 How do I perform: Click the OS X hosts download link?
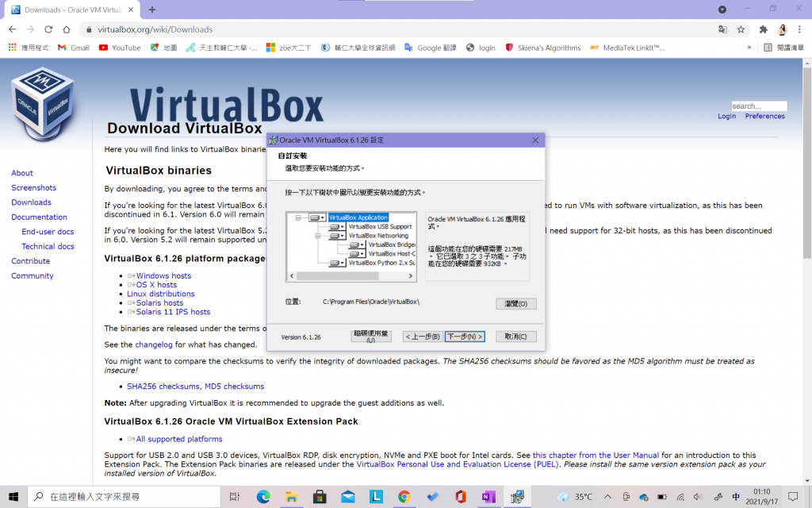point(156,285)
